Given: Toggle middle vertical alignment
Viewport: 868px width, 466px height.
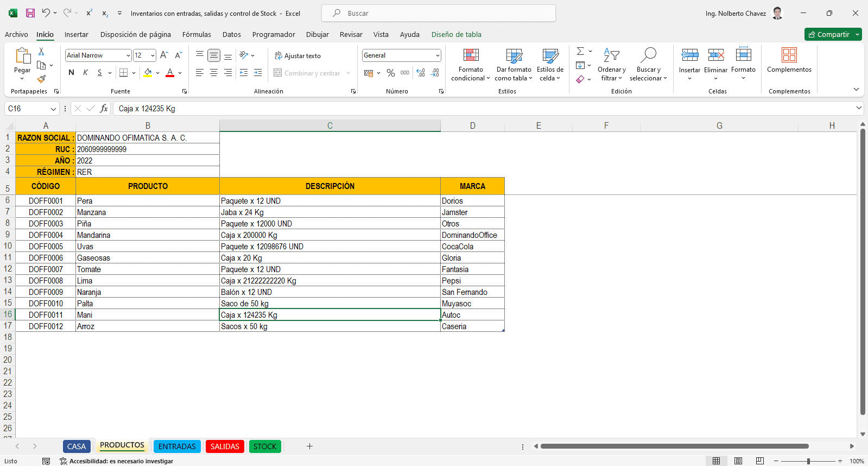Looking at the screenshot, I should point(214,55).
